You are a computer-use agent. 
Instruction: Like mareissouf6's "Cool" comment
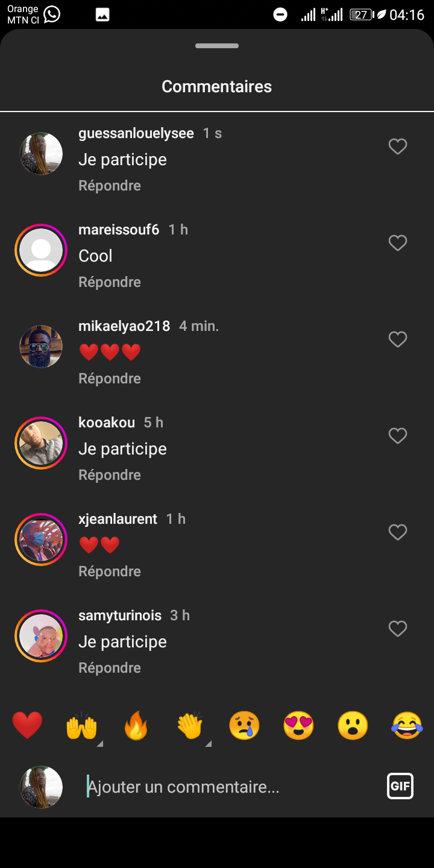(x=398, y=243)
